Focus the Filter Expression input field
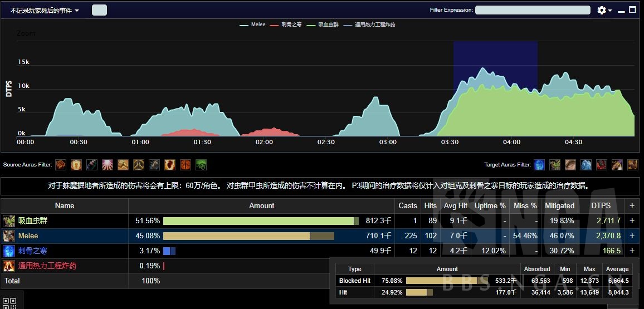644x309 pixels. [x=533, y=10]
